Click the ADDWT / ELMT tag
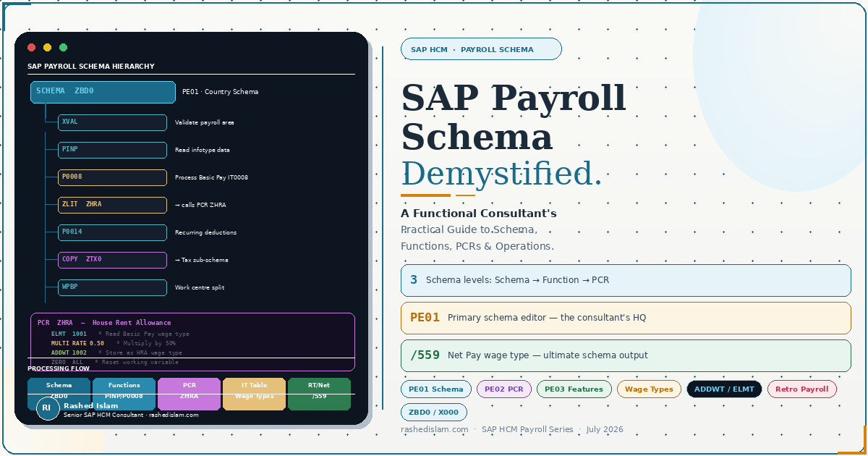This screenshot has height=456, width=868. click(724, 389)
